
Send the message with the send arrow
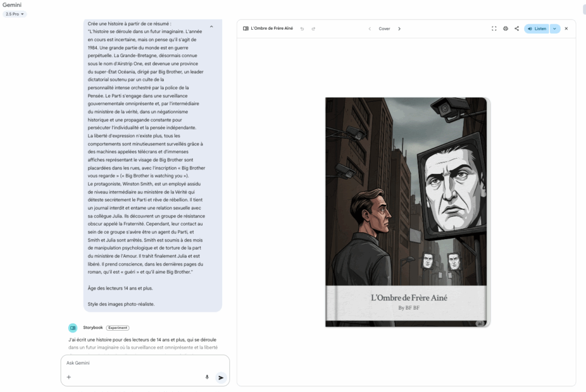[x=221, y=377]
